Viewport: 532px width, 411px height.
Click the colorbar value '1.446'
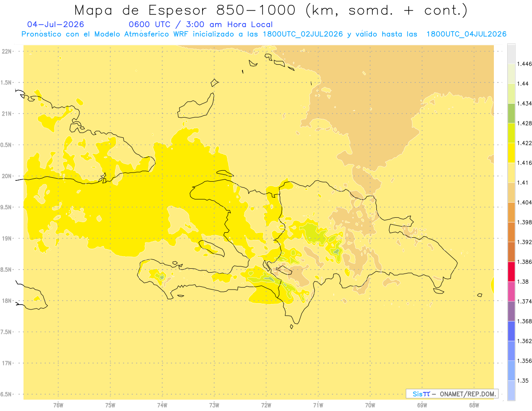(524, 64)
